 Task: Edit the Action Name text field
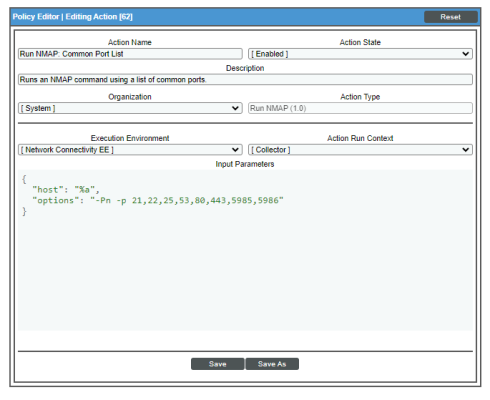pyautogui.click(x=130, y=54)
